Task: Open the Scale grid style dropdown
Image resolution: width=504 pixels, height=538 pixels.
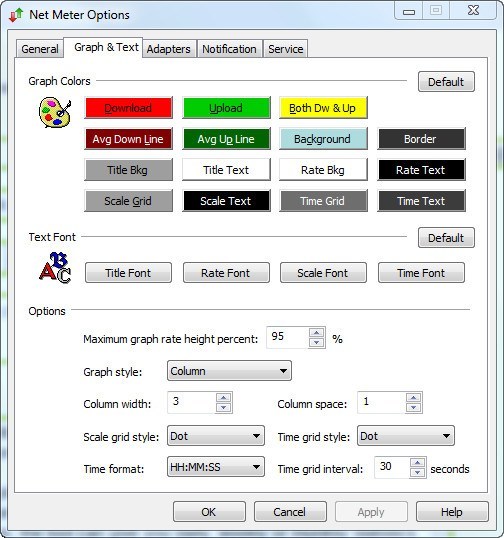Action: tap(215, 436)
